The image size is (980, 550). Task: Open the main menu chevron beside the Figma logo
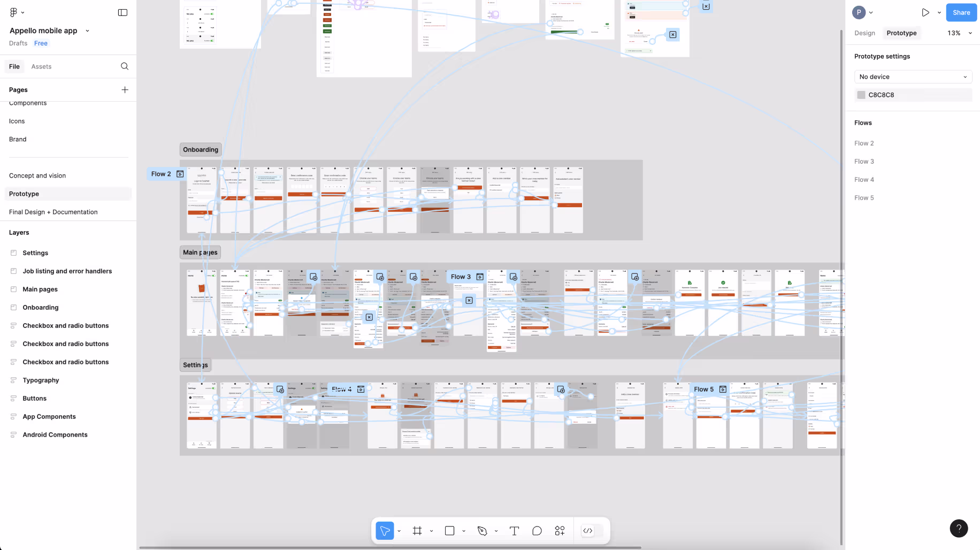(x=22, y=12)
